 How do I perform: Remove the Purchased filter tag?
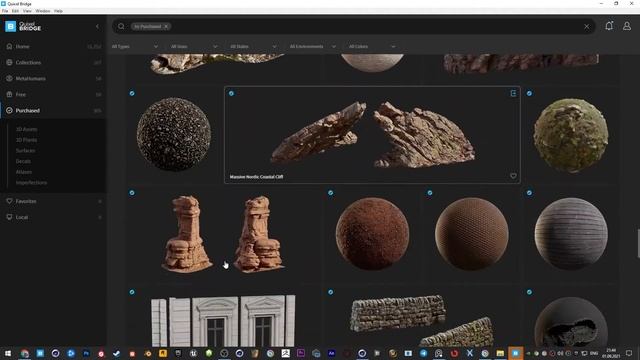[x=166, y=27]
